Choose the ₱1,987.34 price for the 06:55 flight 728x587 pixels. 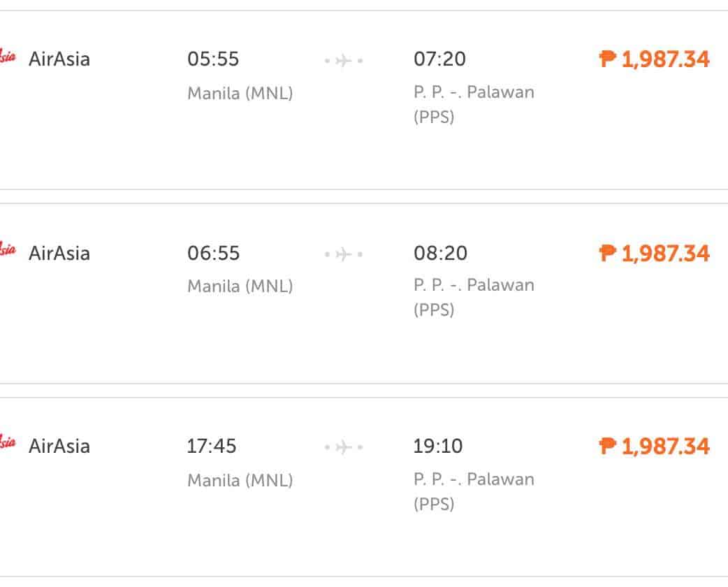[x=655, y=253]
